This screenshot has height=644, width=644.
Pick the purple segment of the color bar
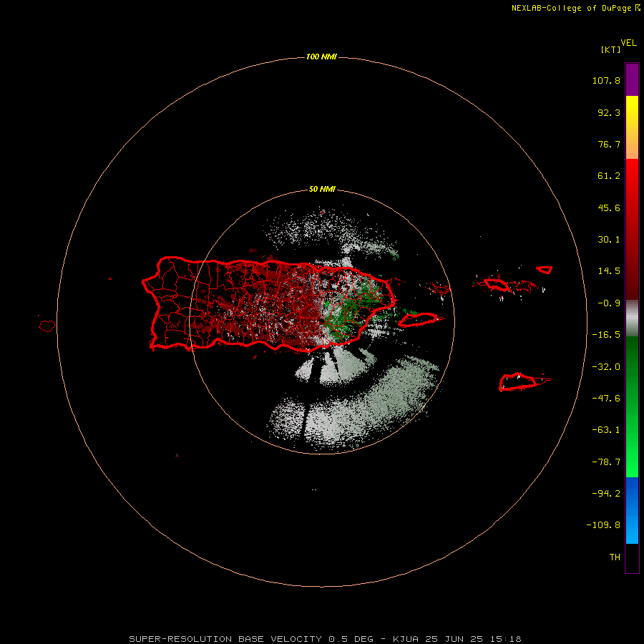[x=632, y=80]
